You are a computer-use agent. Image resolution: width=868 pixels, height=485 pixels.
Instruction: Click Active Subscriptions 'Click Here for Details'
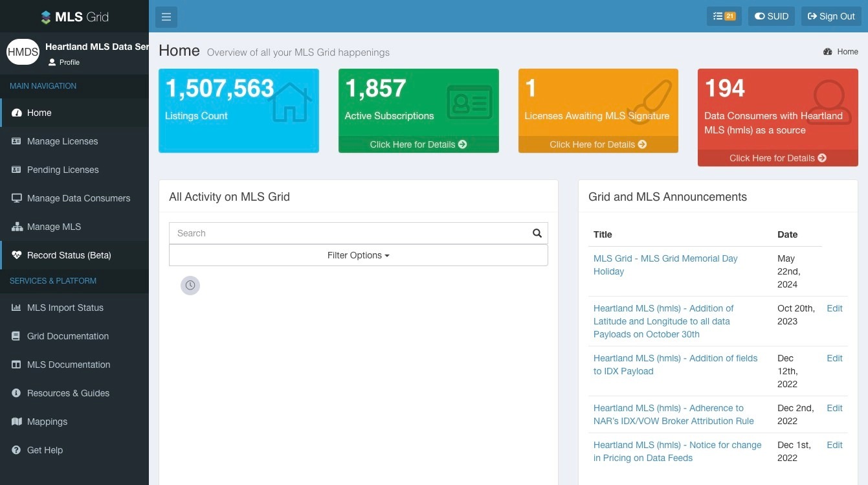[x=418, y=144]
